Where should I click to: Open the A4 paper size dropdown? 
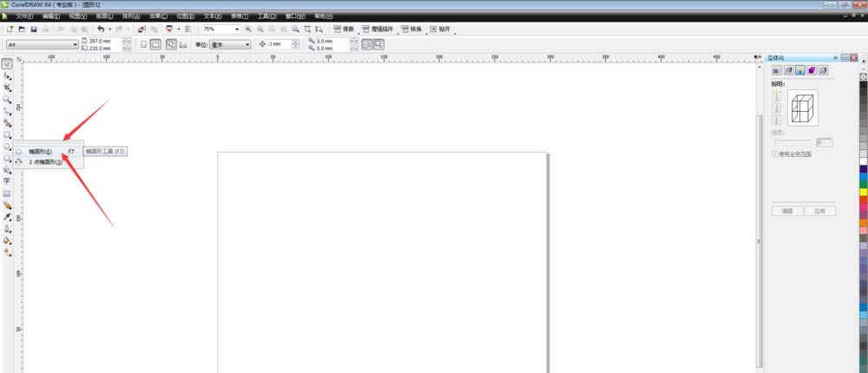click(x=75, y=44)
